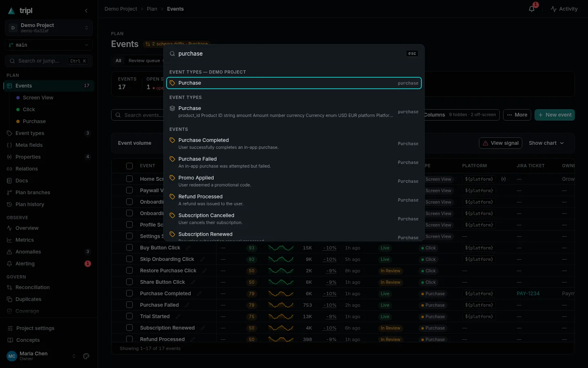
Task: Choose the Subscription Renewed search result
Action: (x=294, y=236)
